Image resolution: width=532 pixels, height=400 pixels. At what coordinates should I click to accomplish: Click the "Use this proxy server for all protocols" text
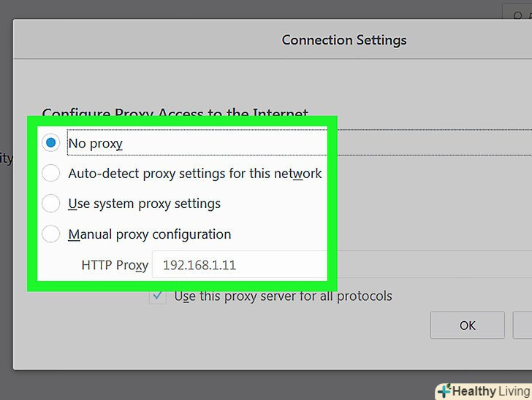(x=283, y=296)
